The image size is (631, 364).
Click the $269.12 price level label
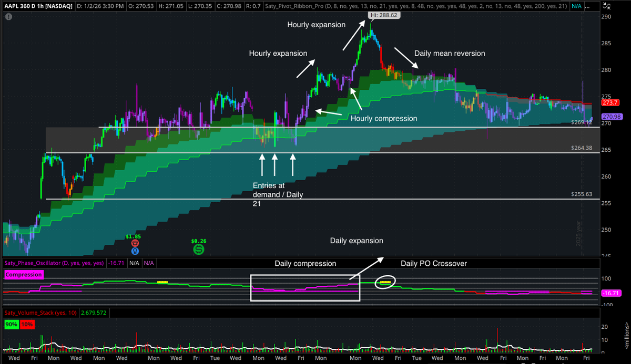(582, 122)
